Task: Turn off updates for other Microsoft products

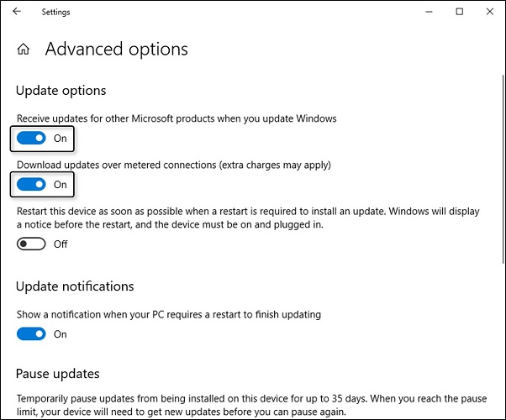Action: click(x=31, y=139)
